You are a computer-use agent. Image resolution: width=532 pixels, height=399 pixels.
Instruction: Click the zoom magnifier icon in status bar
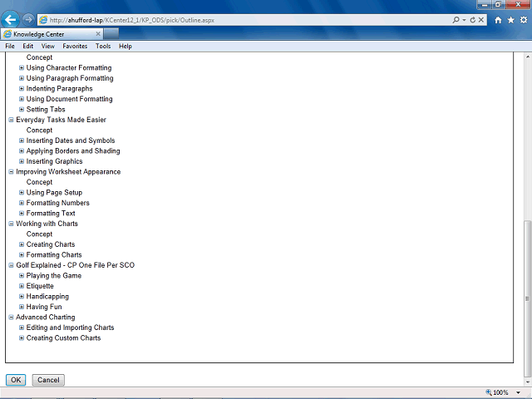tap(489, 392)
